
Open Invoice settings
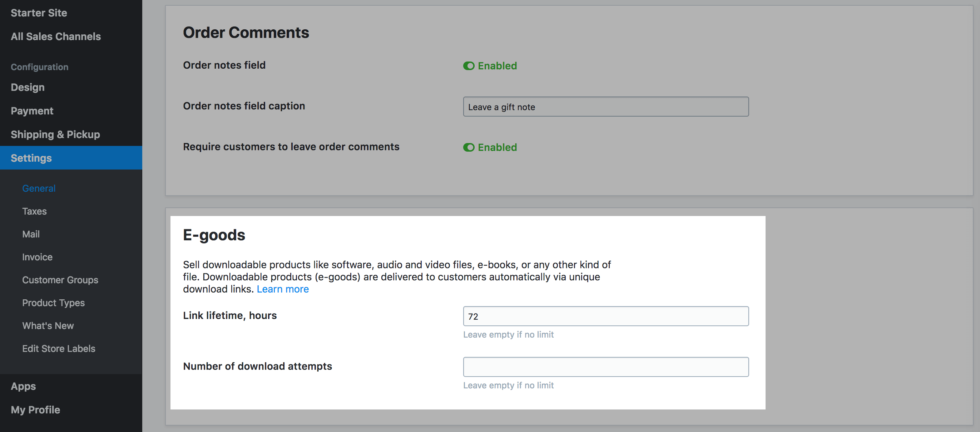click(37, 257)
